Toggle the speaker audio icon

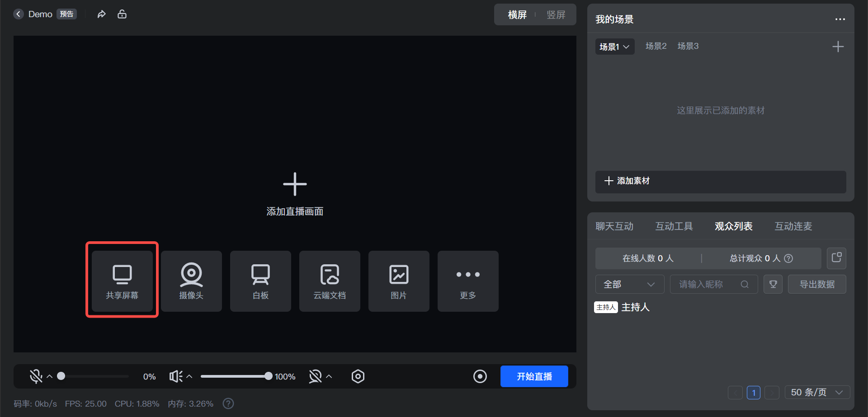(175, 376)
